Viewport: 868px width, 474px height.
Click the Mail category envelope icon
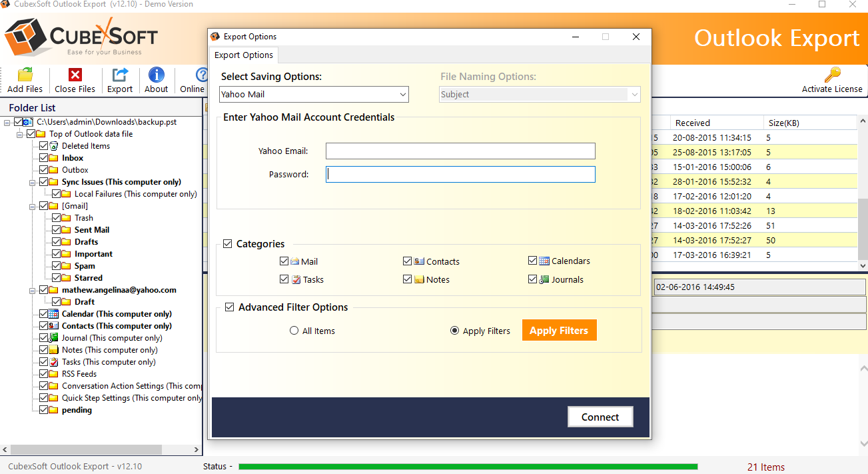pyautogui.click(x=295, y=261)
